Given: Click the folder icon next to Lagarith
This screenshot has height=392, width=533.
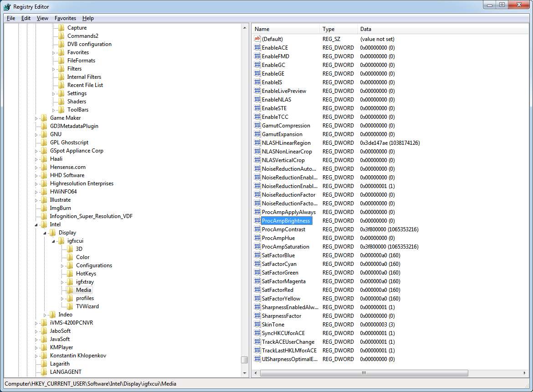Looking at the screenshot, I should (x=44, y=363).
